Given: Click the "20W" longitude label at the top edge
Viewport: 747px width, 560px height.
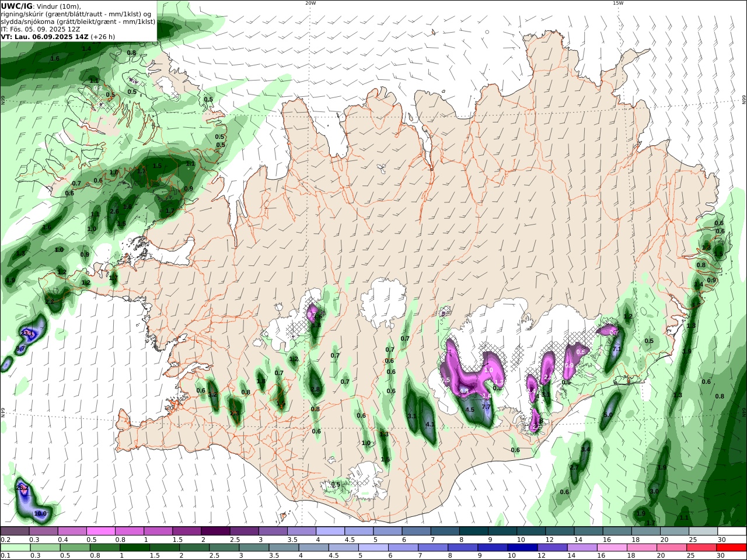Looking at the screenshot, I should pyautogui.click(x=310, y=3).
